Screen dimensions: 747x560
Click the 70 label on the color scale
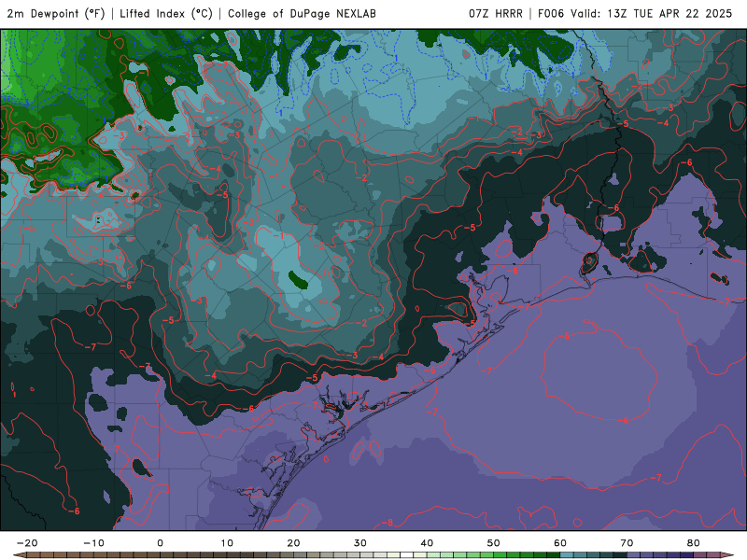pyautogui.click(x=627, y=543)
